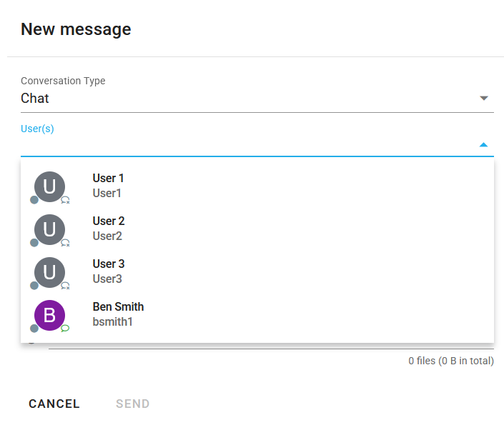Choose User 2 from the list

(x=257, y=229)
